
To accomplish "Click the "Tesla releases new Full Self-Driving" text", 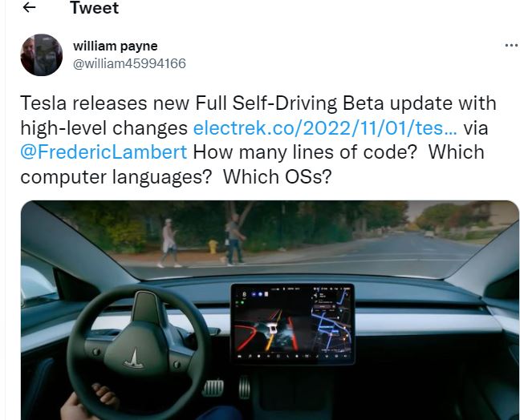I will (x=180, y=103).
